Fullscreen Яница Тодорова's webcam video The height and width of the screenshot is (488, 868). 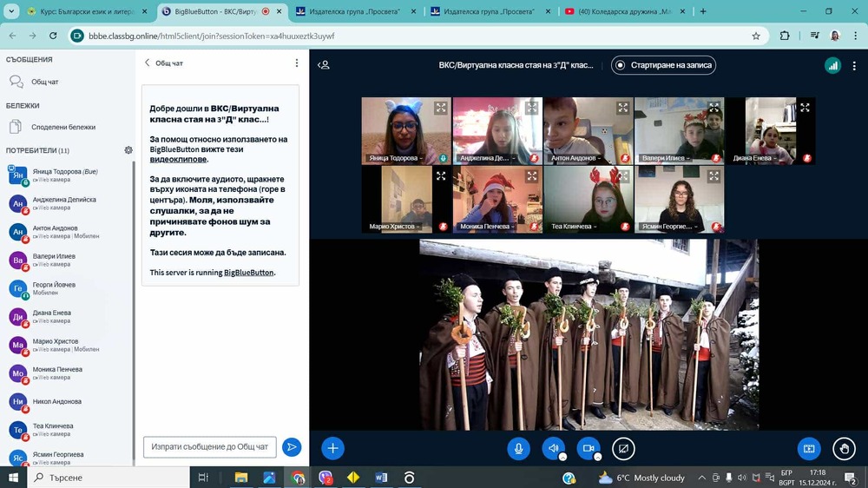pyautogui.click(x=441, y=108)
